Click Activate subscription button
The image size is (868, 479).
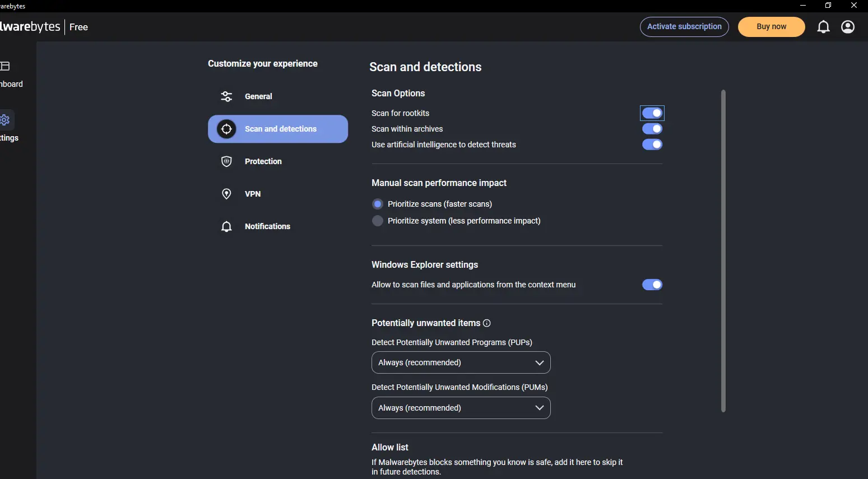pos(684,27)
